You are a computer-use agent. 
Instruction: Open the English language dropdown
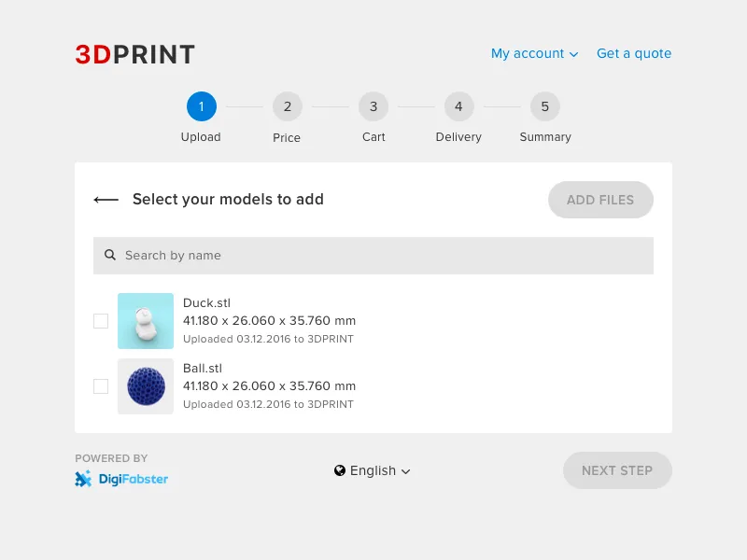point(372,470)
